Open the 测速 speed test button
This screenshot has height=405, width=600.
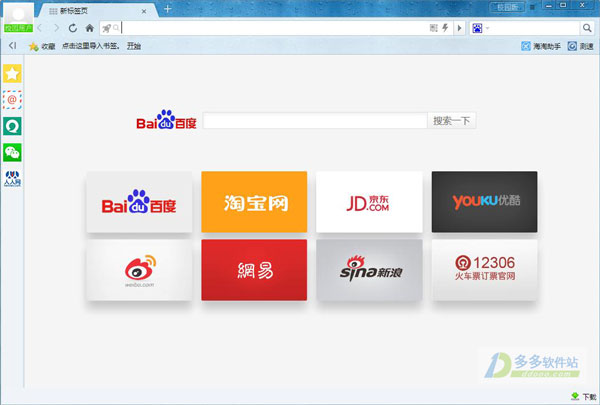(580, 46)
